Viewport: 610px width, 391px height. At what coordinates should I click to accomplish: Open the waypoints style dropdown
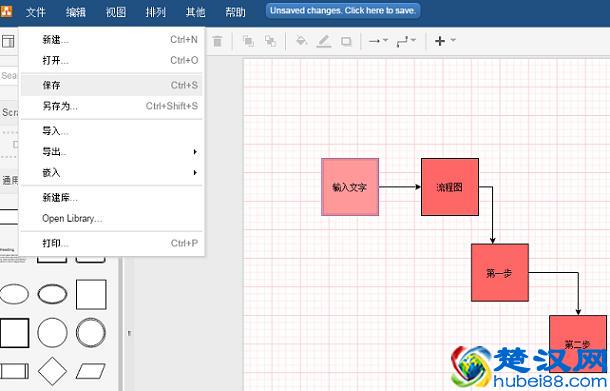click(x=406, y=41)
